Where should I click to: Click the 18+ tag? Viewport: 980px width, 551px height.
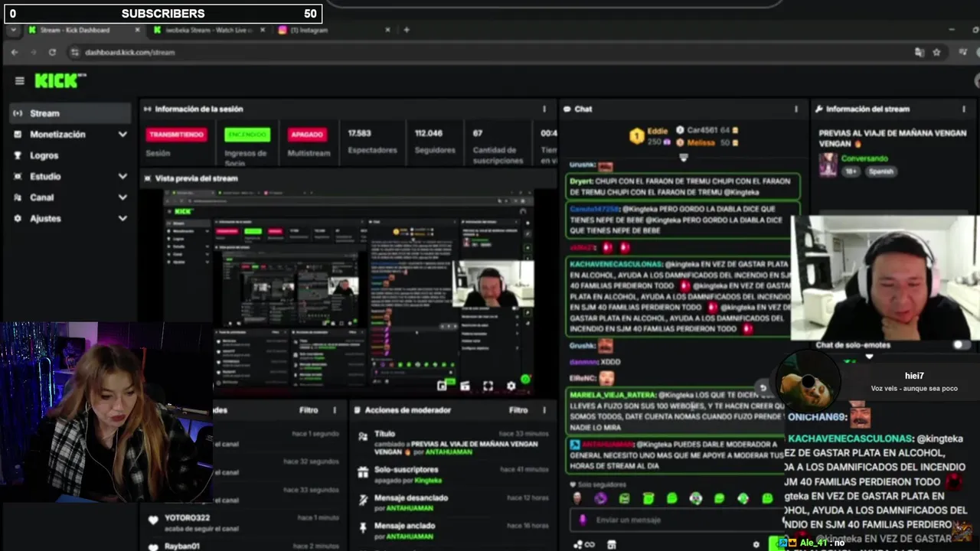(851, 171)
